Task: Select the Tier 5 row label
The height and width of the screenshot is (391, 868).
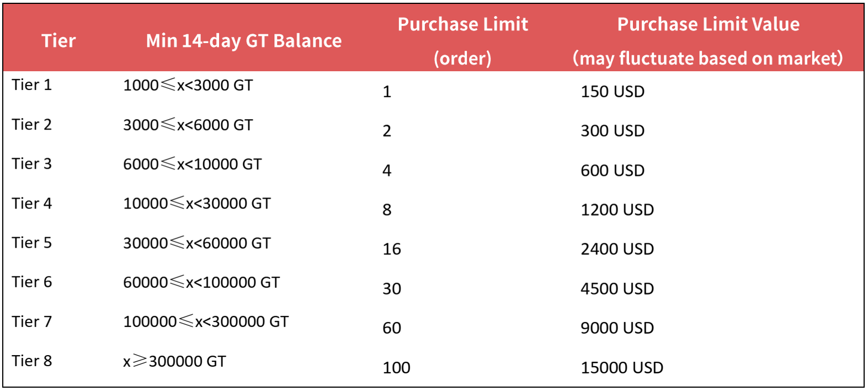Action: pos(32,243)
